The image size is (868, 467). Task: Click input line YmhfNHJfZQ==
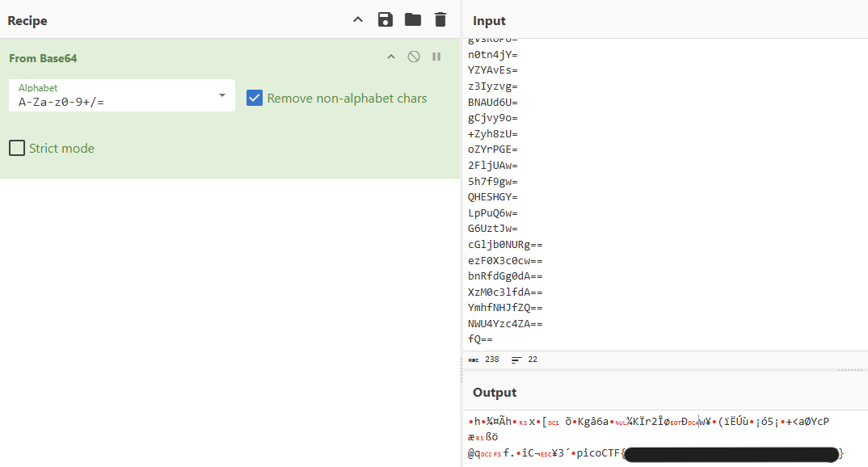pos(505,308)
